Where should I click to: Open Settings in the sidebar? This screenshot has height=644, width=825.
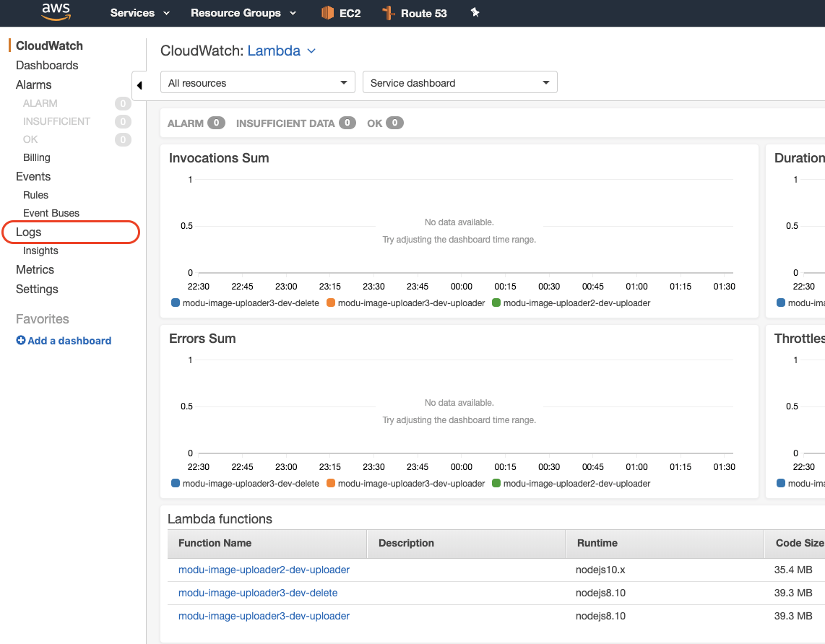[x=37, y=289]
